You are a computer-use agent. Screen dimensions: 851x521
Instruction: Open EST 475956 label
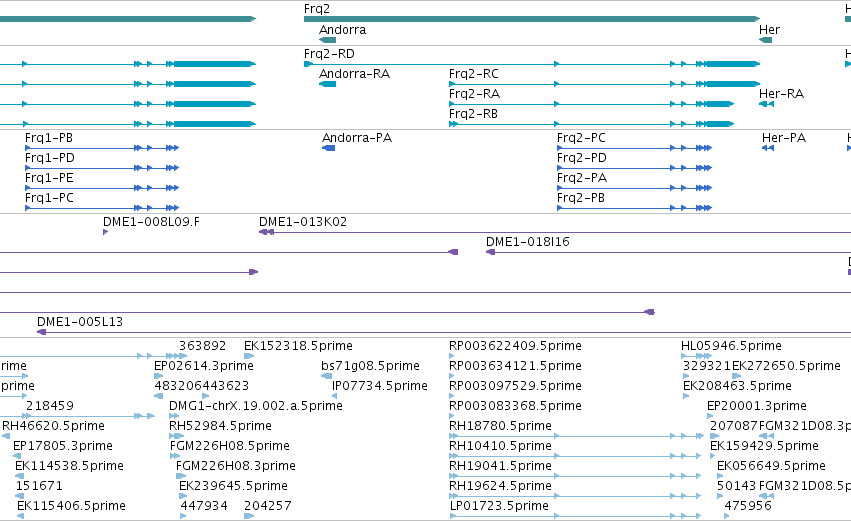tap(748, 506)
